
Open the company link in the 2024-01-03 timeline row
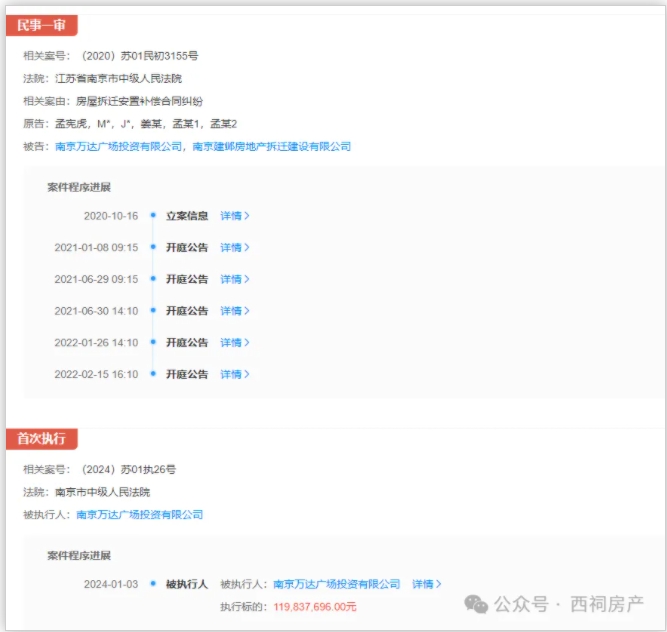(x=336, y=584)
